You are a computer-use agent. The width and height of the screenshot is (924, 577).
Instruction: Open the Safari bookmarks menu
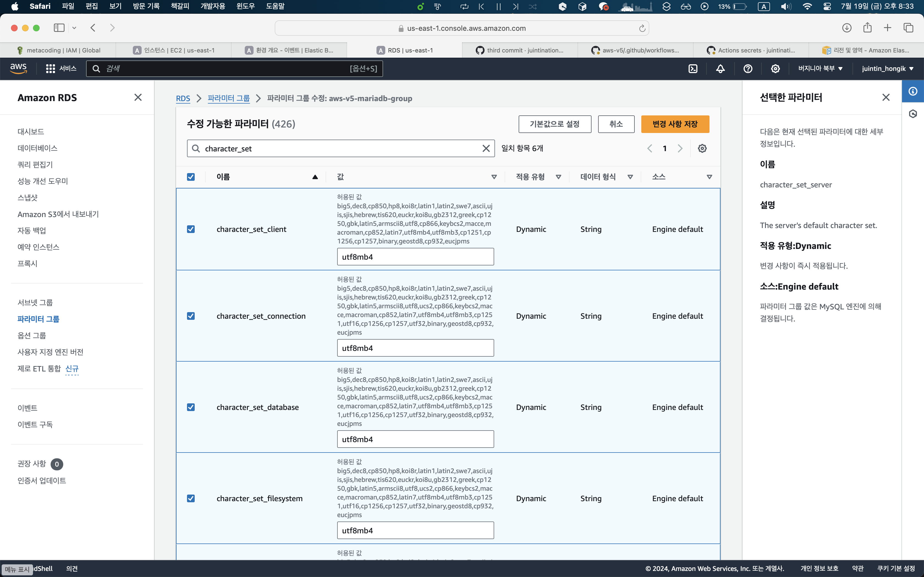180,6
